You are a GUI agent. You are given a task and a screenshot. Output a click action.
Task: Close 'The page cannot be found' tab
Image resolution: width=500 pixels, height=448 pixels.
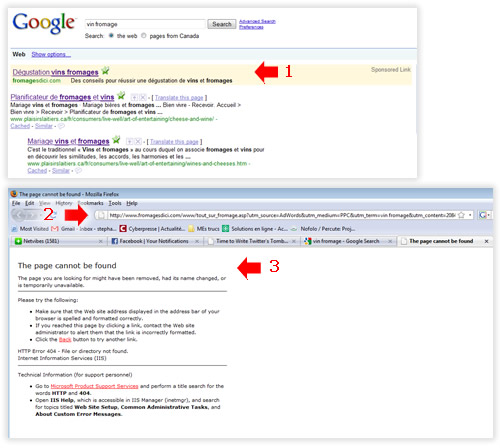pyautogui.click(x=486, y=241)
